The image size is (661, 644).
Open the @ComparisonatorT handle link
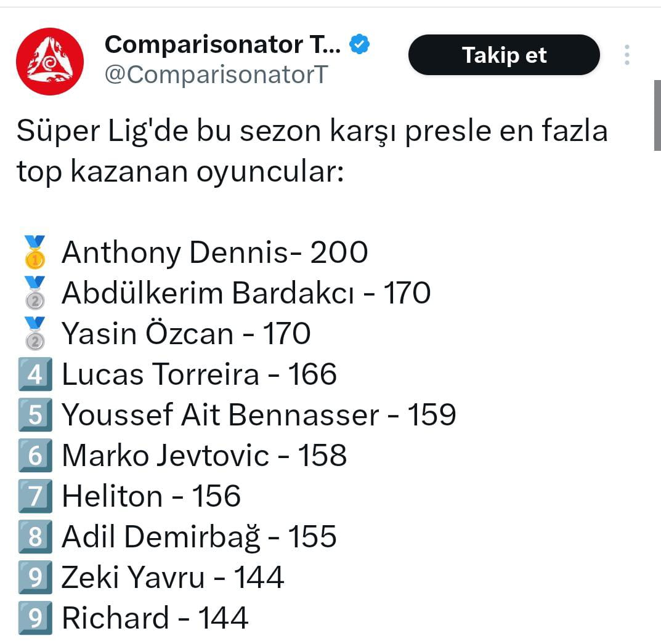tap(216, 75)
